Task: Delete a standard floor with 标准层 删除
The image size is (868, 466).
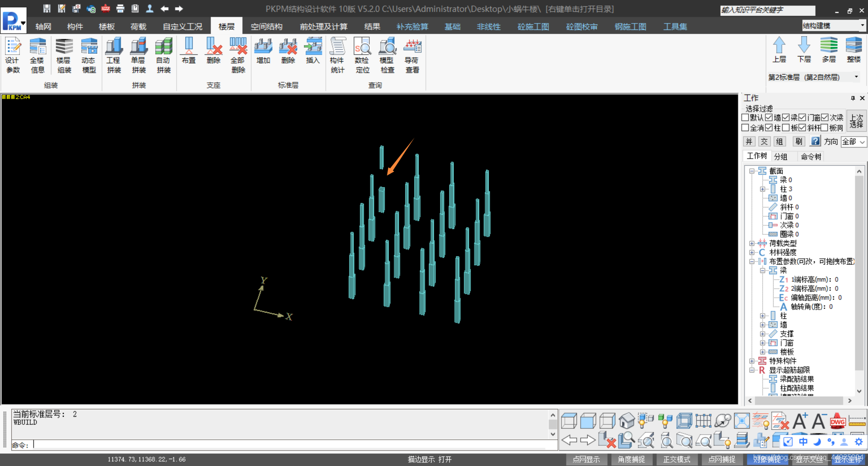Action: [288, 51]
